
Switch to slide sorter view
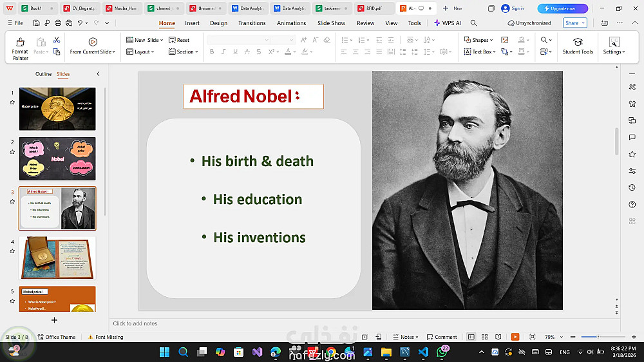[x=485, y=337]
